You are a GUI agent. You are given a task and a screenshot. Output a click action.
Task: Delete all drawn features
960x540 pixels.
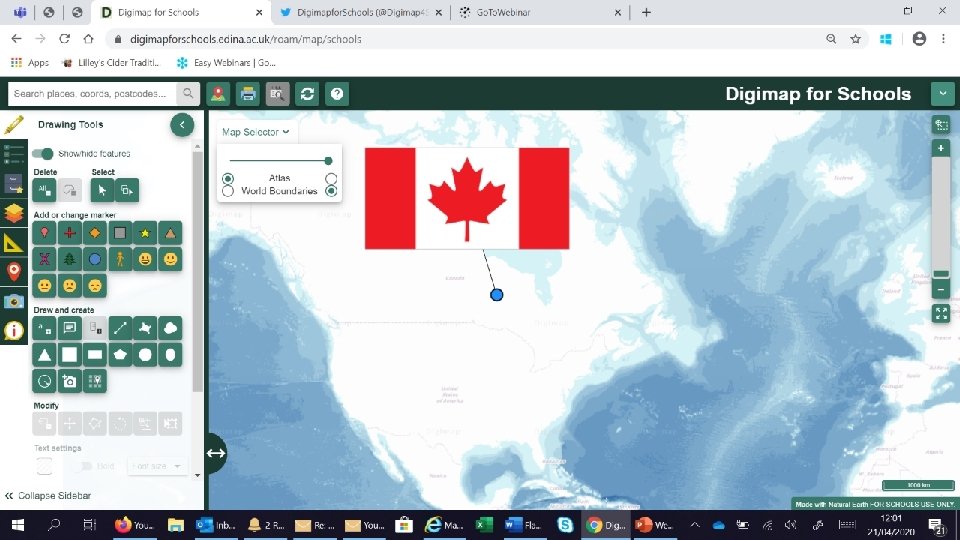[44, 190]
